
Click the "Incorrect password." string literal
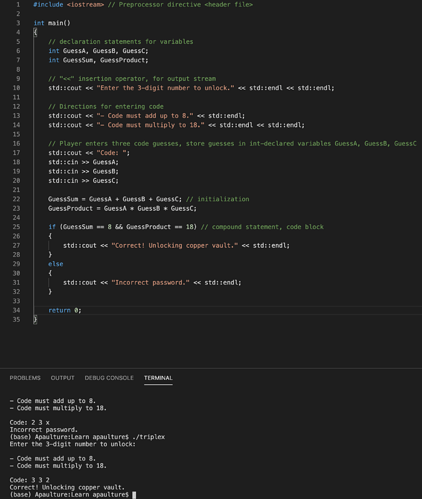pyautogui.click(x=150, y=282)
